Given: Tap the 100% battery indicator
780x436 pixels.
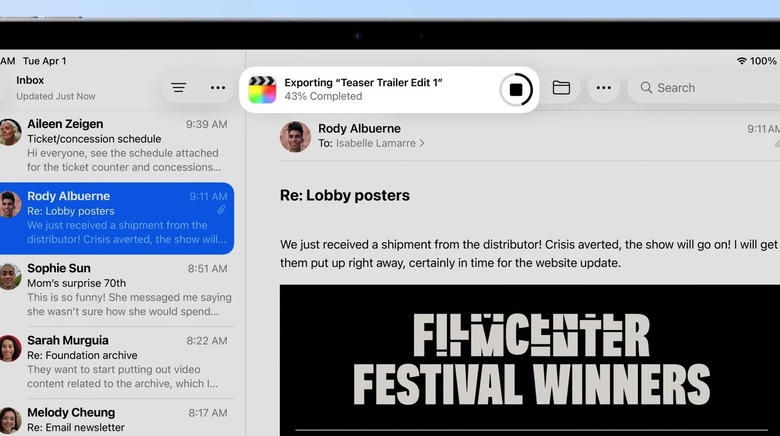Looking at the screenshot, I should pyautogui.click(x=763, y=61).
